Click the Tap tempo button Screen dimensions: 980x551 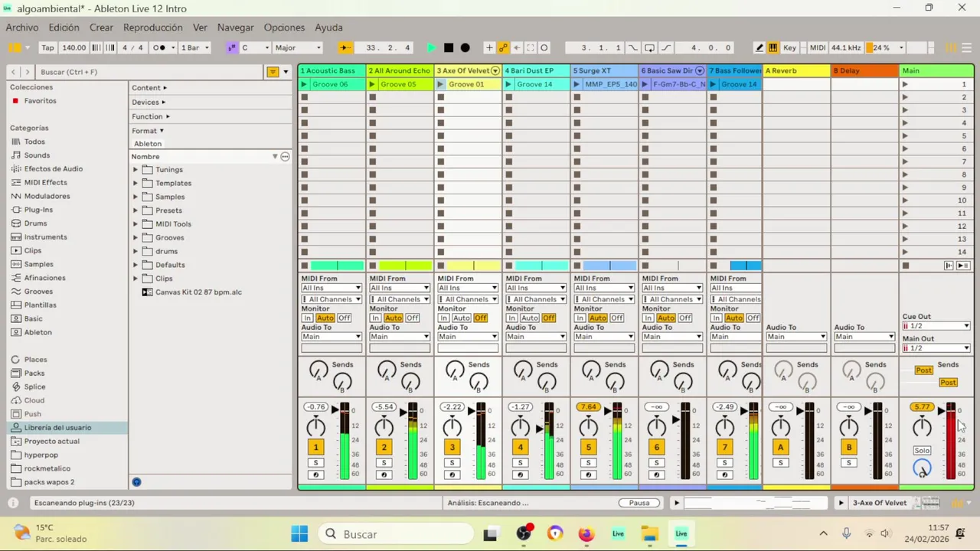[47, 47]
